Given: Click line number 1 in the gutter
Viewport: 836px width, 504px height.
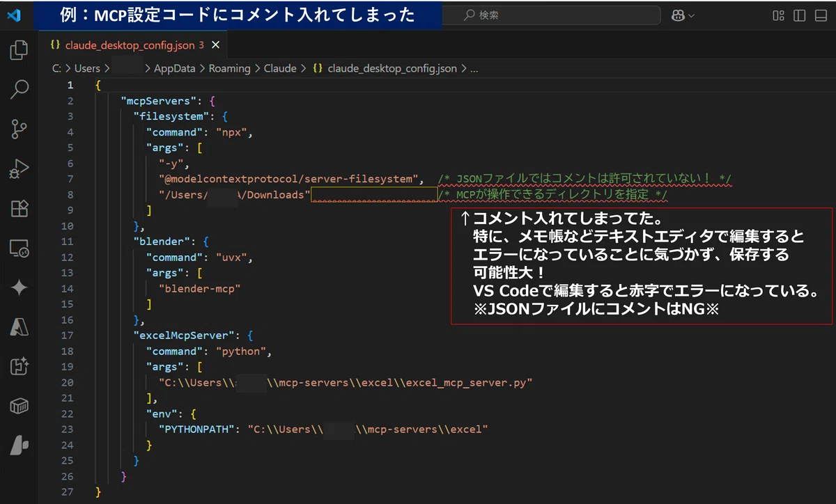Looking at the screenshot, I should tap(70, 85).
